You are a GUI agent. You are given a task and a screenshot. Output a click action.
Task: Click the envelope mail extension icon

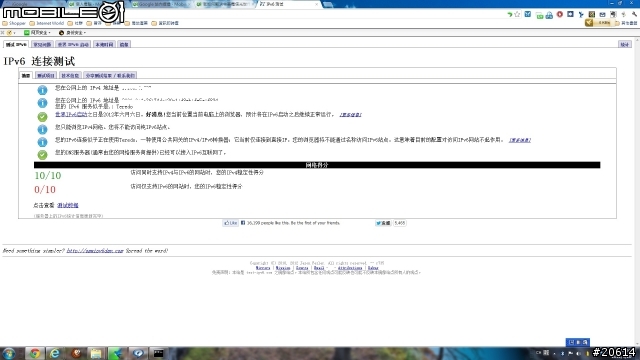point(602,14)
